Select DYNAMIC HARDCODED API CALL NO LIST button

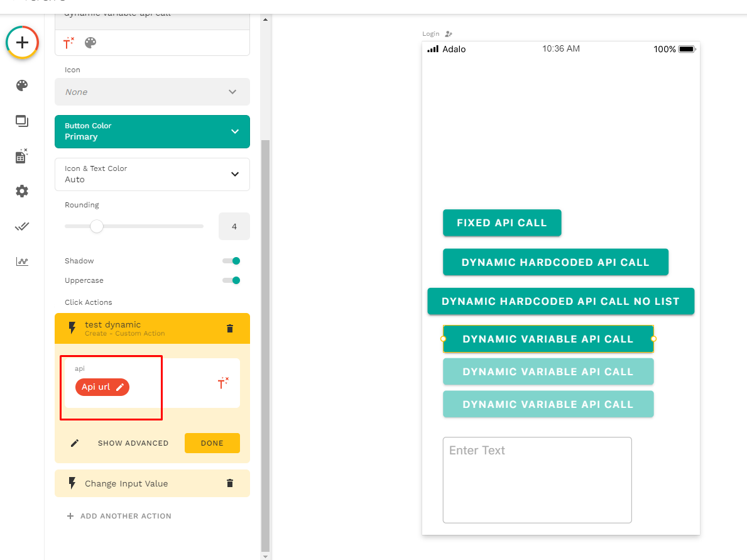(561, 301)
